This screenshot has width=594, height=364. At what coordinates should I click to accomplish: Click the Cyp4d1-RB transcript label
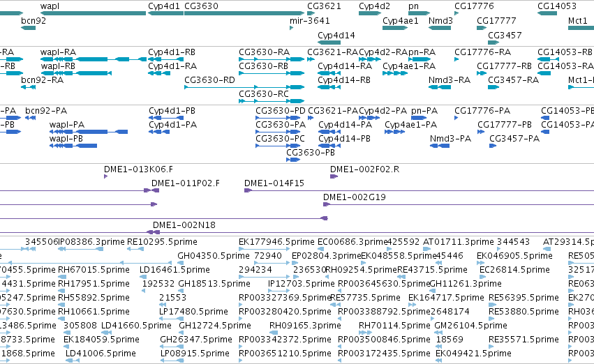tap(172, 52)
